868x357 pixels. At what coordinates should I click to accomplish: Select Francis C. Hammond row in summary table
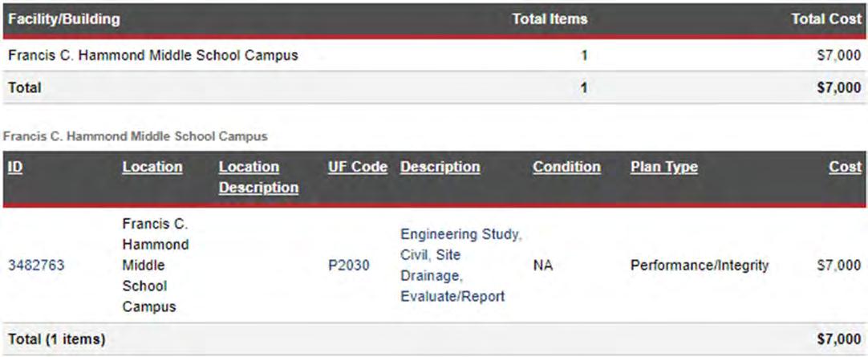click(x=434, y=55)
